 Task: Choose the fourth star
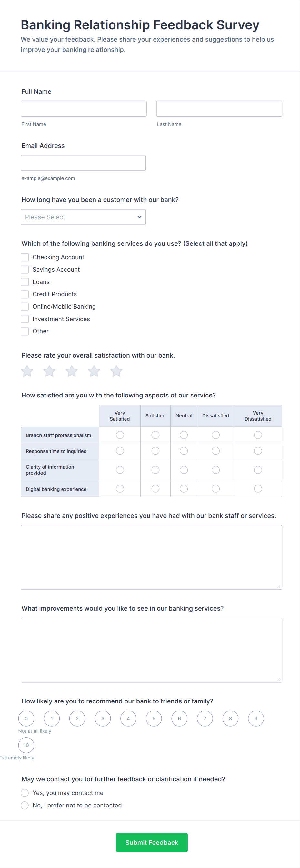[x=94, y=371]
